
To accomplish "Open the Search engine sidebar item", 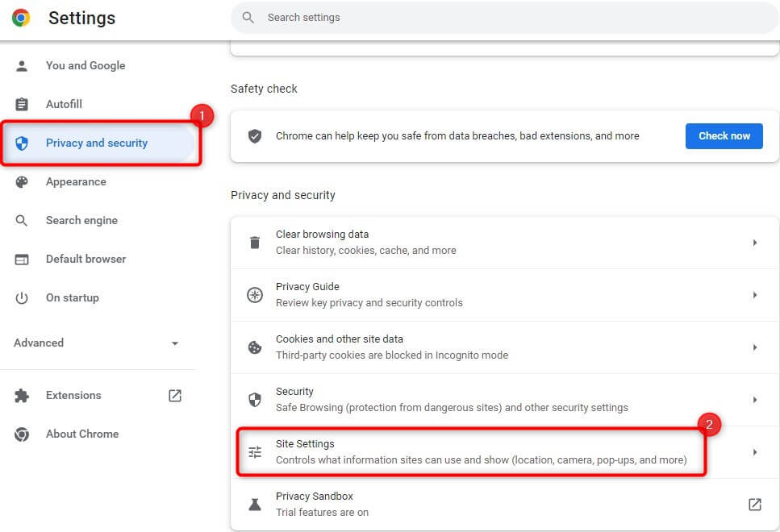I will (81, 221).
